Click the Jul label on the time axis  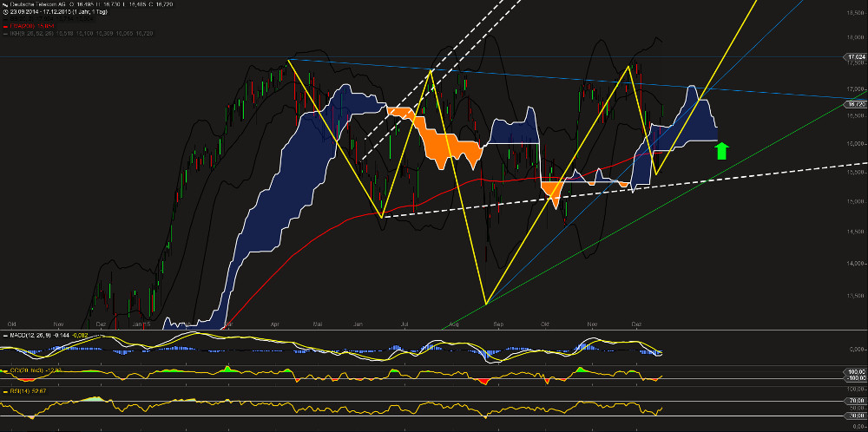coord(404,324)
